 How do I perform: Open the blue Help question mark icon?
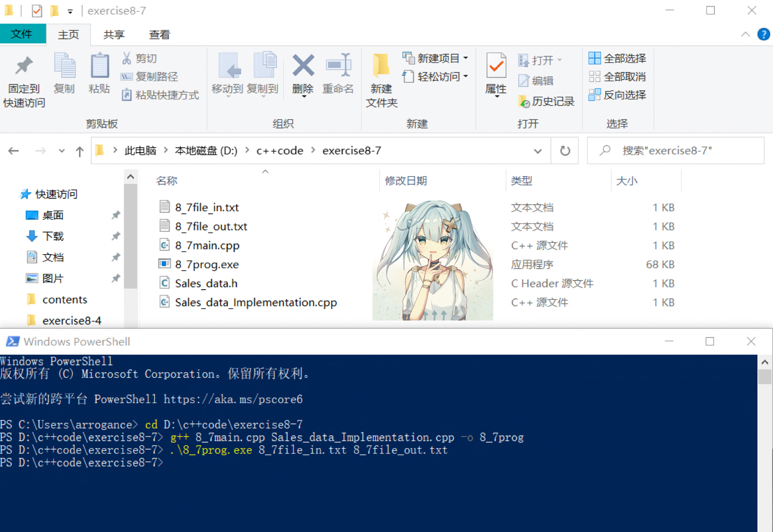tap(763, 34)
